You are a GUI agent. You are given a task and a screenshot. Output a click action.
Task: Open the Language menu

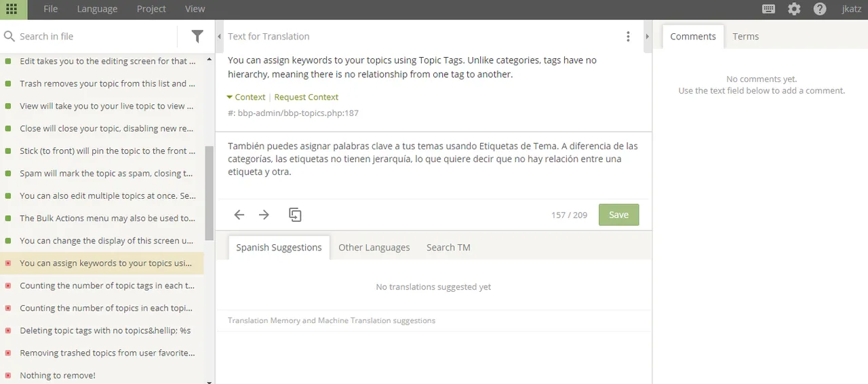tap(97, 9)
